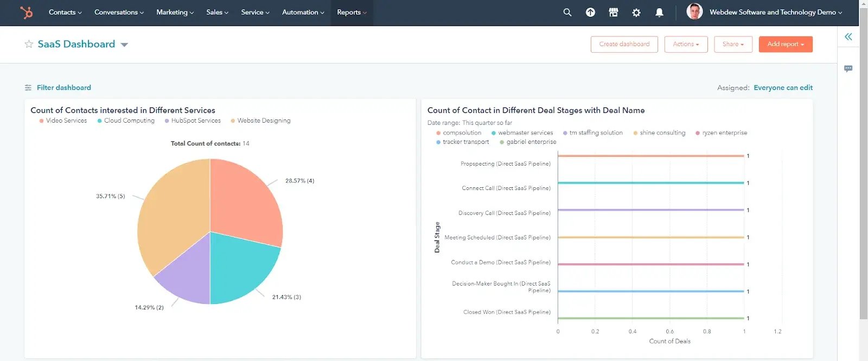Click the Filter dashboard link

(64, 87)
